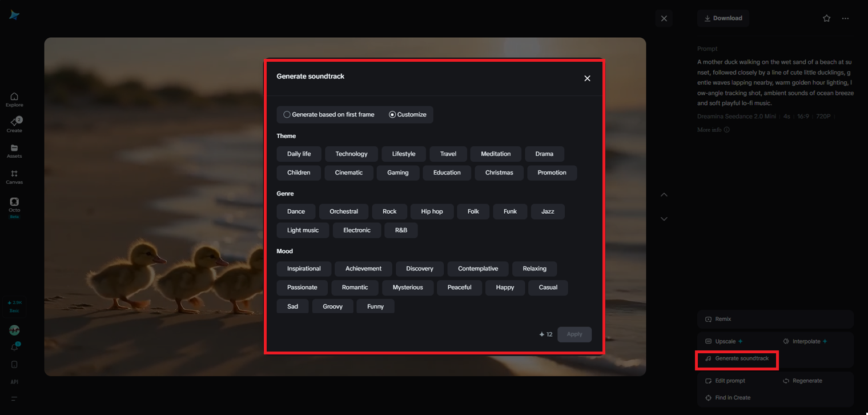Expand More info details
The image size is (868, 415).
pyautogui.click(x=713, y=130)
